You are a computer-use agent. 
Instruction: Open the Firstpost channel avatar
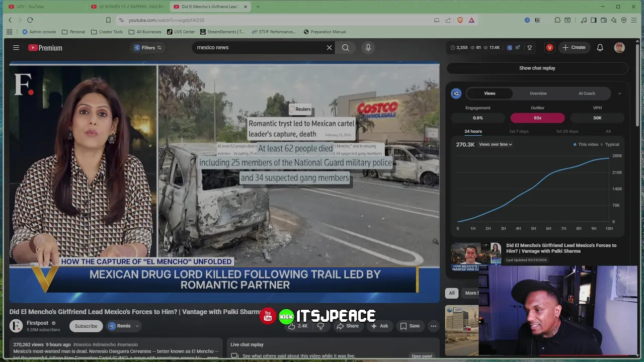(16, 326)
